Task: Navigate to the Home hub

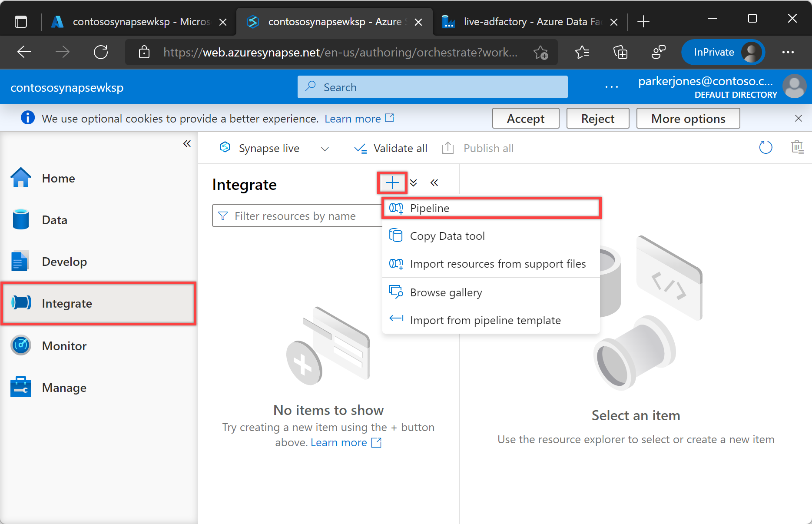Action: (58, 178)
